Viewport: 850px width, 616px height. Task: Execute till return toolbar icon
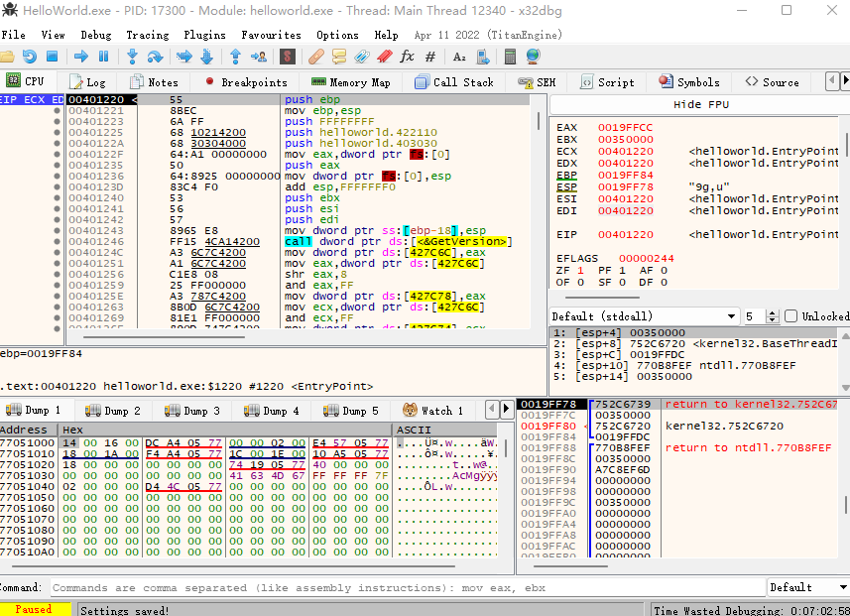click(x=235, y=57)
